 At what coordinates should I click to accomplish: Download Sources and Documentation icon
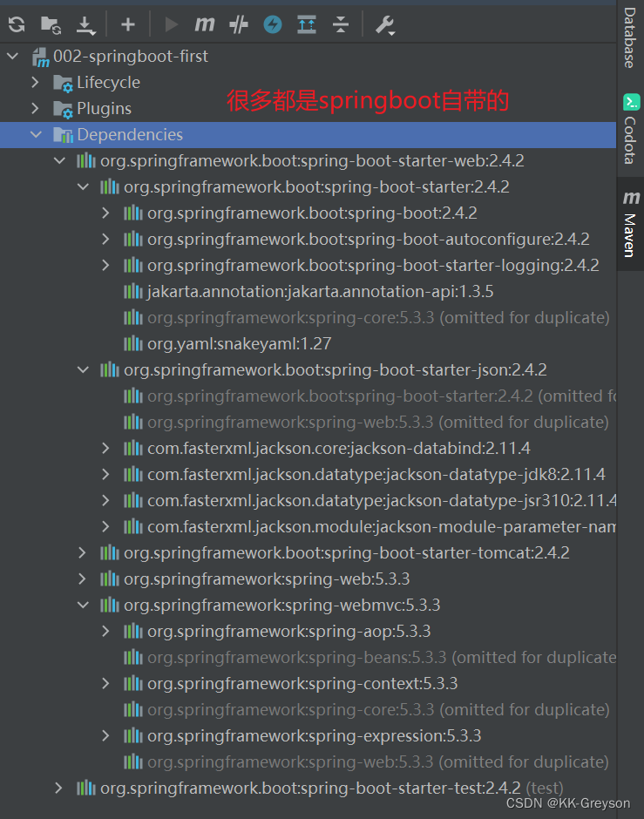(85, 25)
